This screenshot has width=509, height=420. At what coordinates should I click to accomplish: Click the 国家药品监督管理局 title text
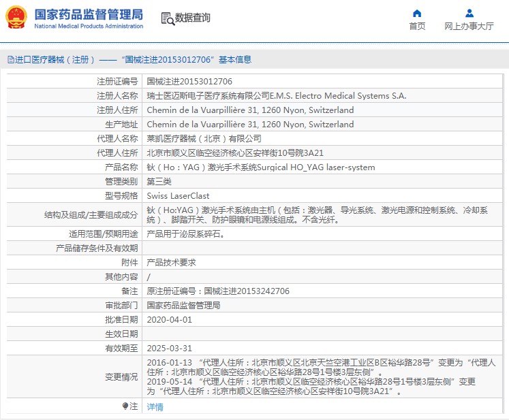coord(89,14)
